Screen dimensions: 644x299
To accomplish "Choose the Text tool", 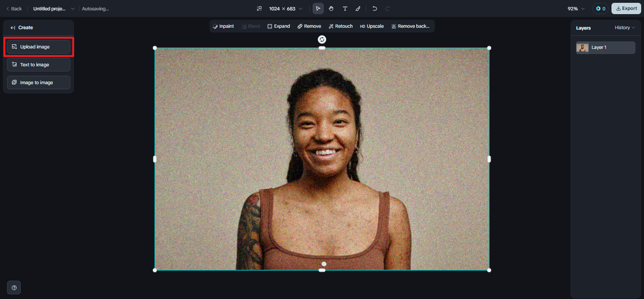I will point(345,9).
